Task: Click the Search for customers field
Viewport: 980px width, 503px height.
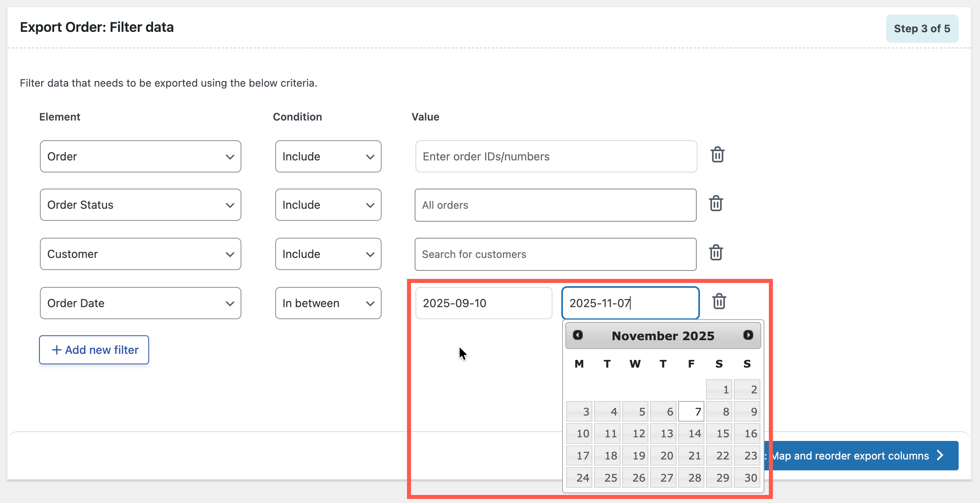Action: pyautogui.click(x=555, y=254)
